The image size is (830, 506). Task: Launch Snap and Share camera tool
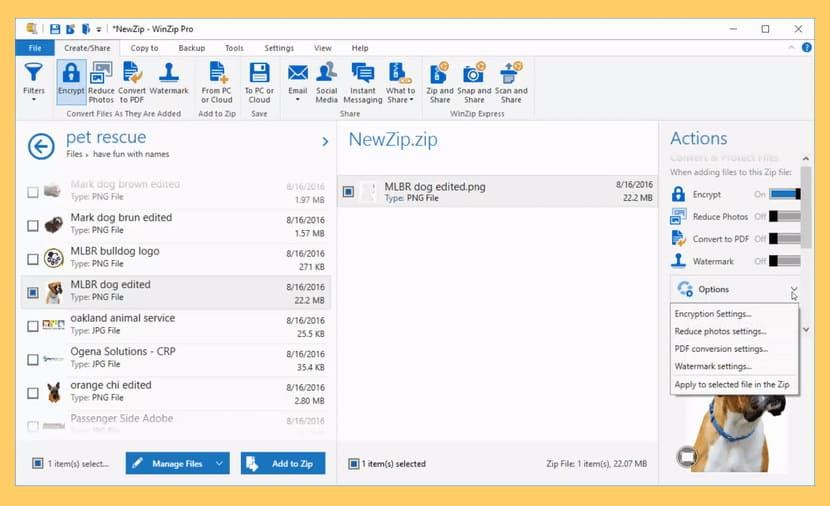(x=474, y=83)
